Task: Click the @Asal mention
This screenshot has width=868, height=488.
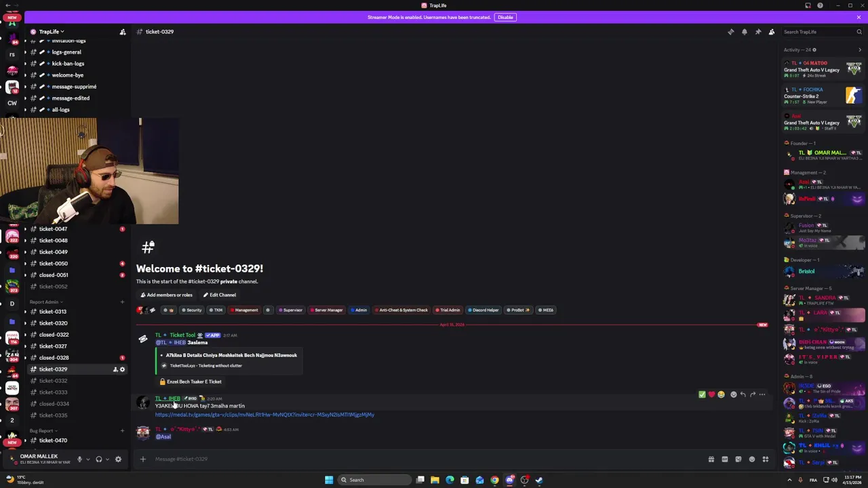Action: click(x=163, y=437)
